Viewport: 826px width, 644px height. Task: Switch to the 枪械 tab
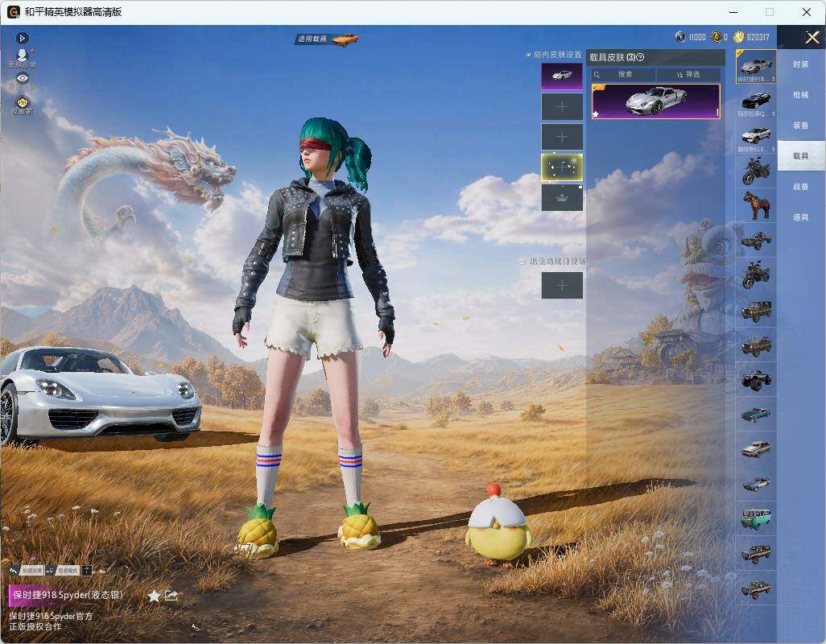[801, 95]
